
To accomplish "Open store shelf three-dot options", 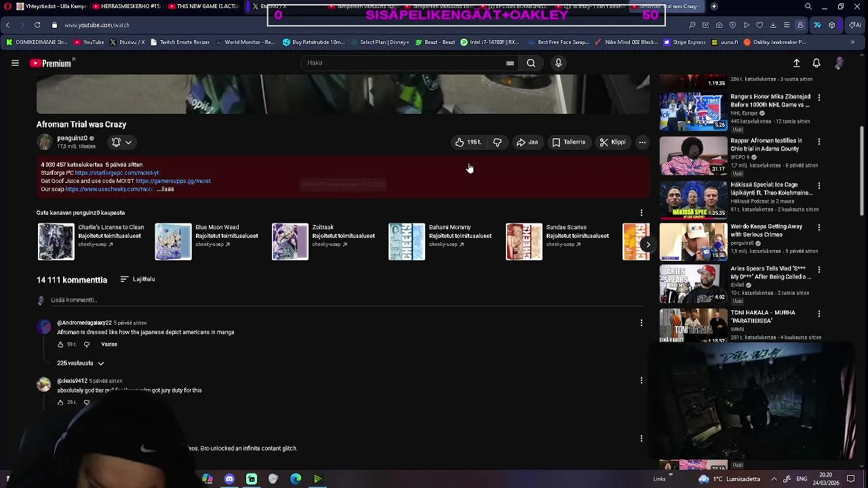I will point(642,213).
